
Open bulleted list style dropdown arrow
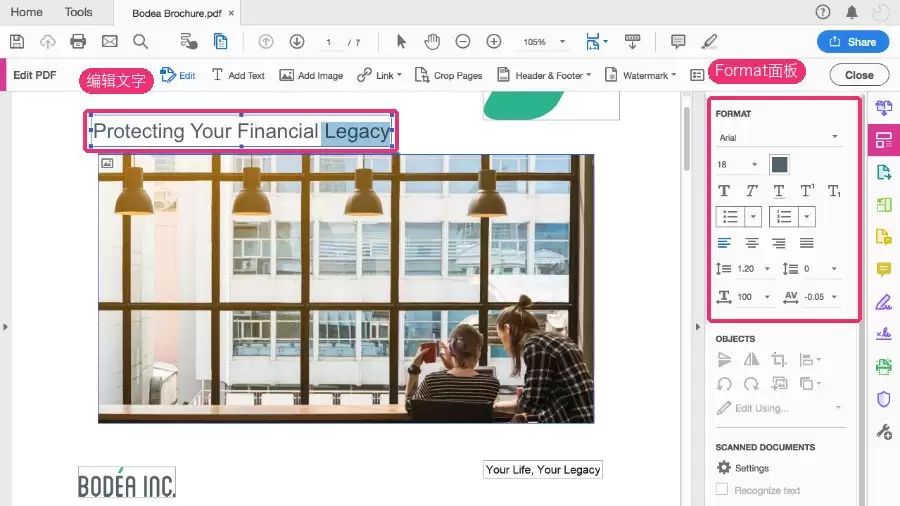coord(753,217)
